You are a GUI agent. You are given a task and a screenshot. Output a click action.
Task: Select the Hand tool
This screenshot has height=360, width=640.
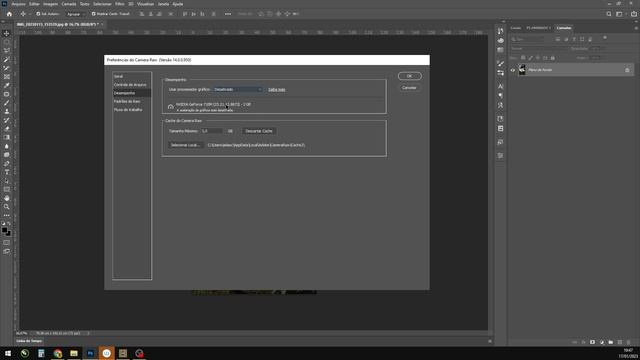(7, 198)
